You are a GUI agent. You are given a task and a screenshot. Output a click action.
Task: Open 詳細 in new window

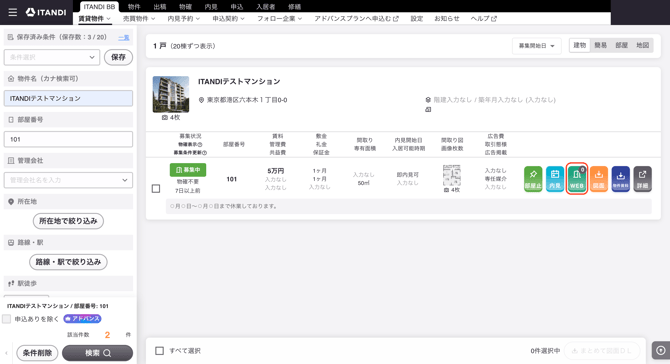pos(642,179)
